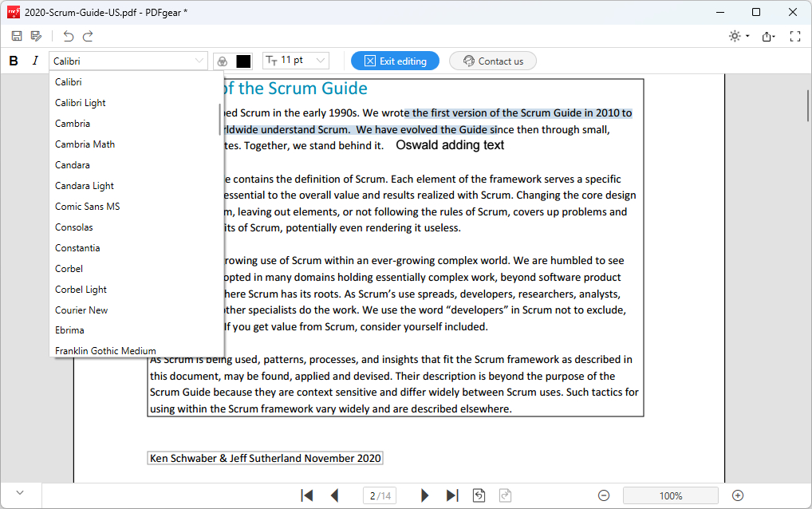Rotate page counterclockwise
Image resolution: width=812 pixels, height=509 pixels.
coord(479,495)
